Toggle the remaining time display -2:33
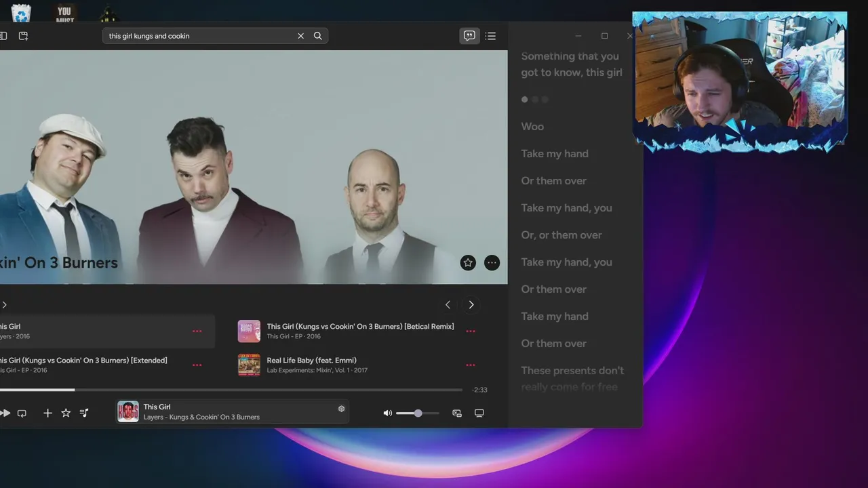The width and height of the screenshot is (868, 488). 480,390
